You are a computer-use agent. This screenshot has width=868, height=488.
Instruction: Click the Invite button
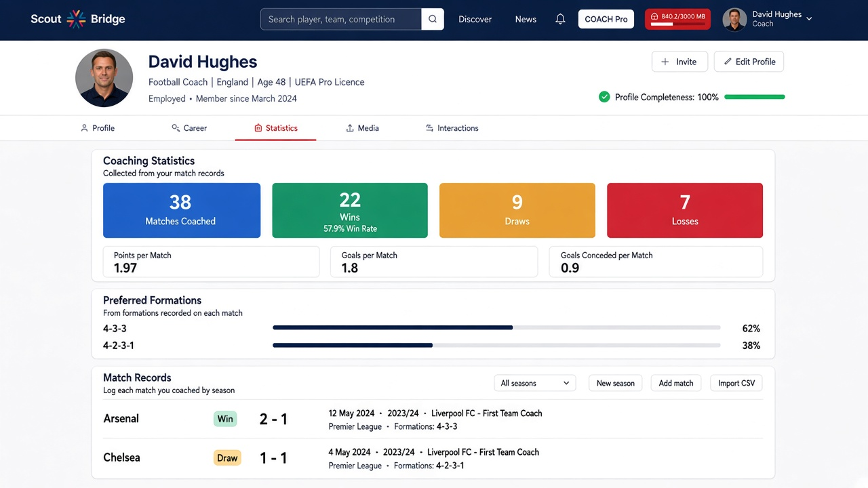[679, 62]
